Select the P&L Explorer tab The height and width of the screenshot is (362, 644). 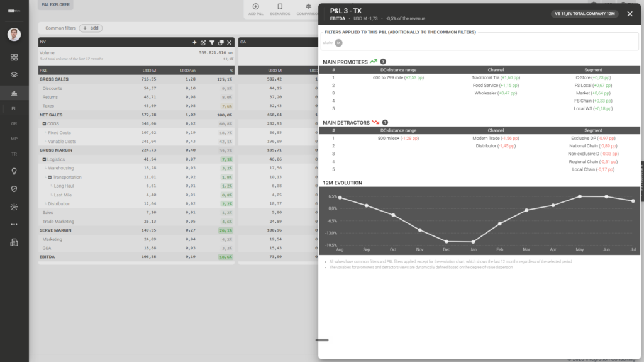point(55,4)
